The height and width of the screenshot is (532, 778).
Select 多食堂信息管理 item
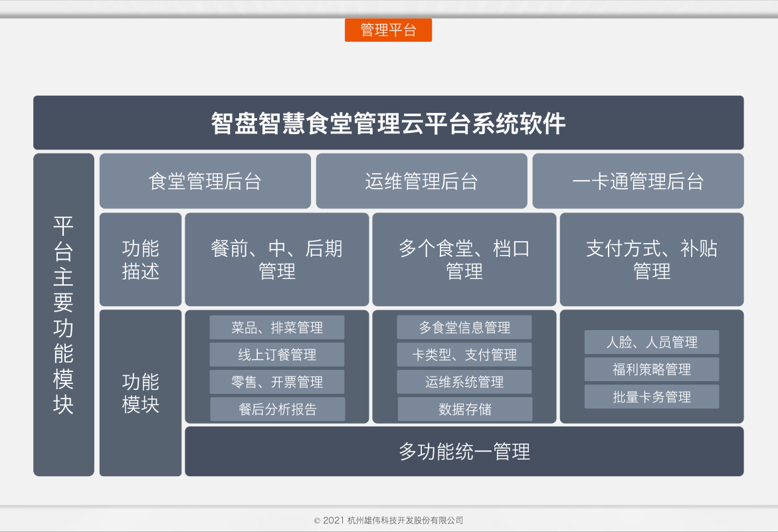[464, 327]
